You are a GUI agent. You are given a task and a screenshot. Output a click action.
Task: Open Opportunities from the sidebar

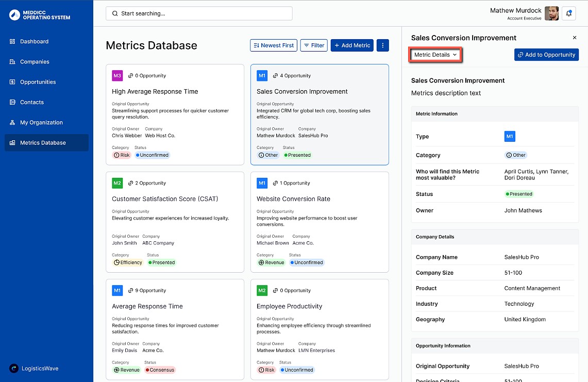click(38, 82)
